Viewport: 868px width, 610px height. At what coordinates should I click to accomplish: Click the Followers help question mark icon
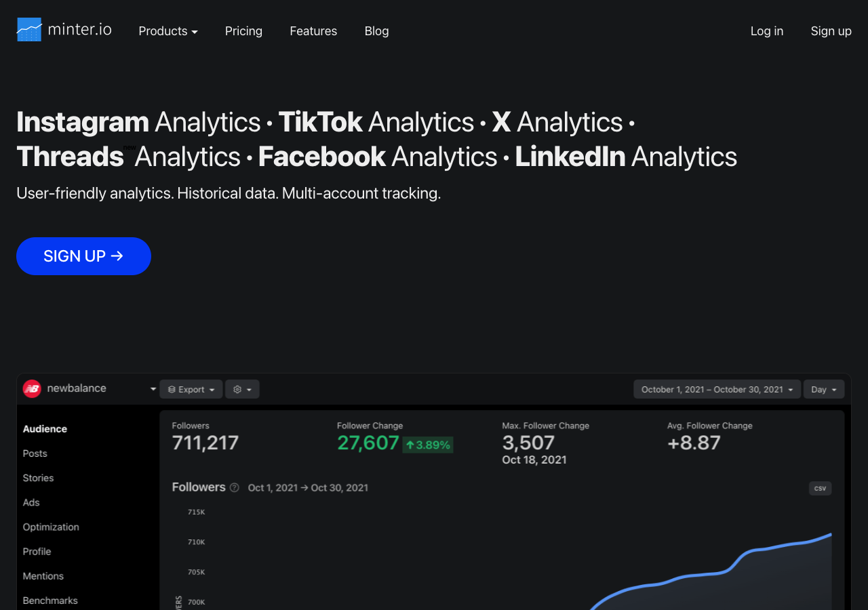234,487
